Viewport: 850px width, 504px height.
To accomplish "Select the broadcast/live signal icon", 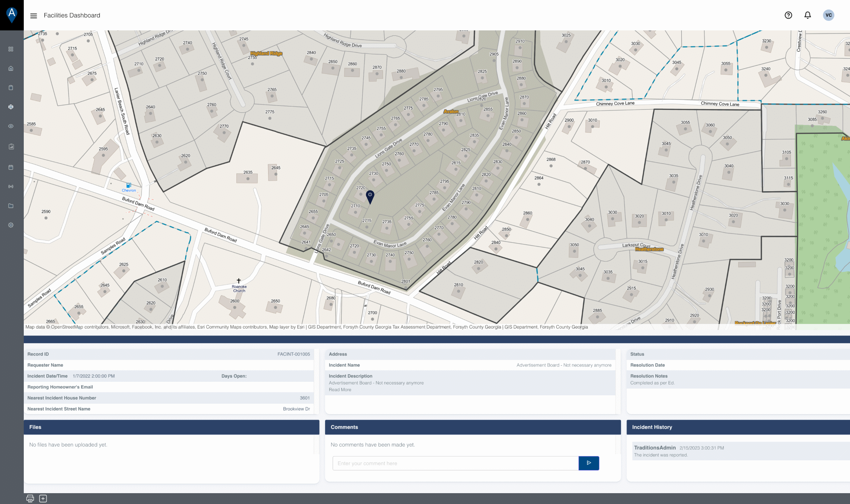I will (11, 186).
